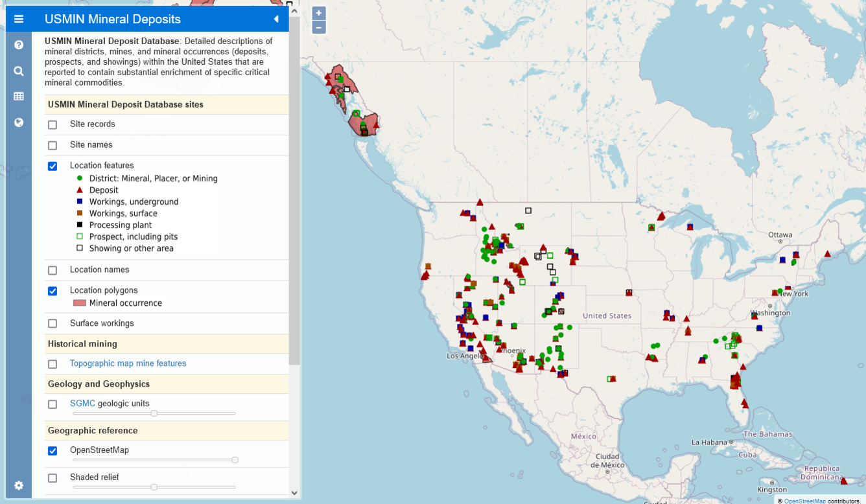The height and width of the screenshot is (504, 866).
Task: Click the globe basemap icon
Action: 18,122
